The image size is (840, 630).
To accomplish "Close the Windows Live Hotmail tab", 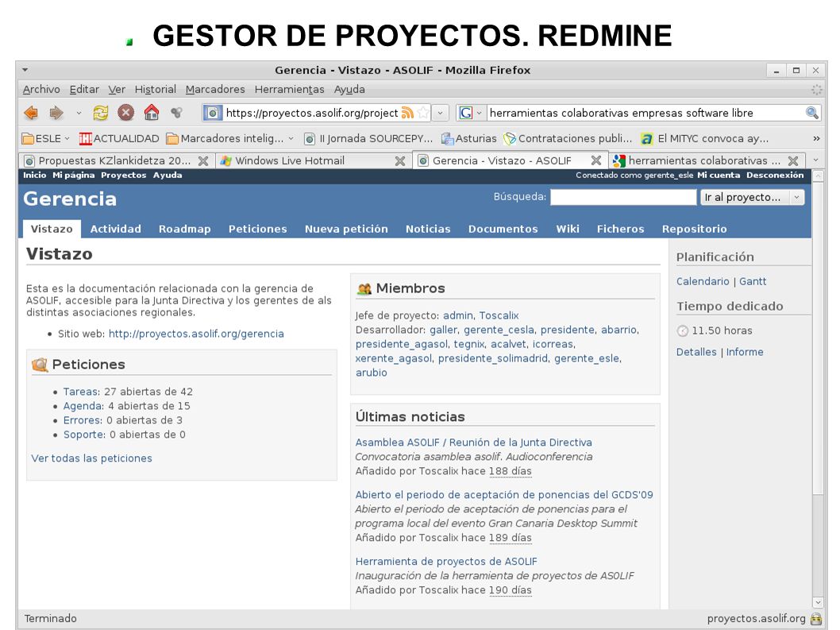I will [x=399, y=160].
